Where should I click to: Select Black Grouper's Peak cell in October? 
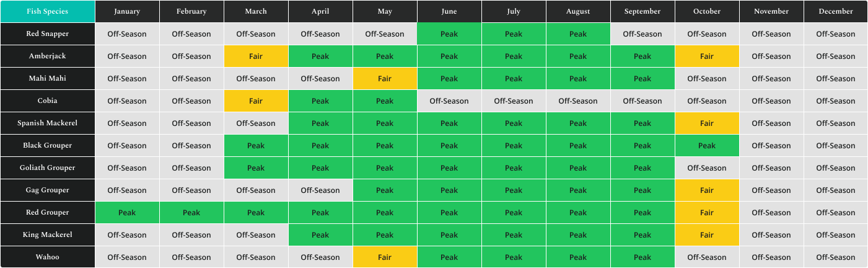click(707, 146)
